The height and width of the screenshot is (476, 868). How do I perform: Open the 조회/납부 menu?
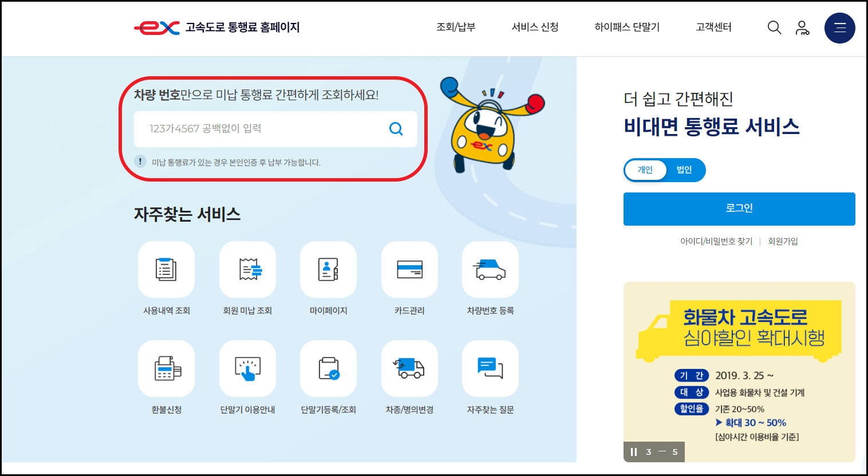[x=456, y=27]
